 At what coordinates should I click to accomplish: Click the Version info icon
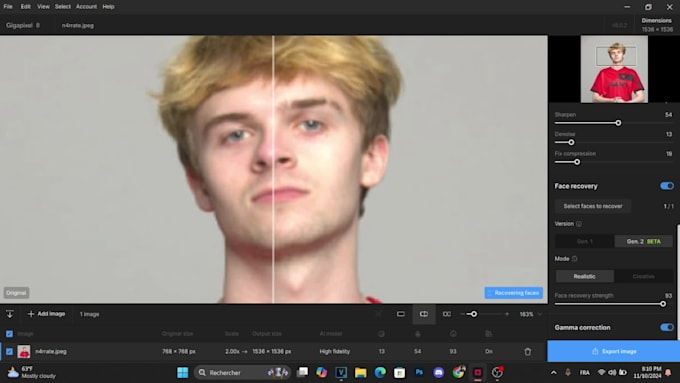(579, 224)
